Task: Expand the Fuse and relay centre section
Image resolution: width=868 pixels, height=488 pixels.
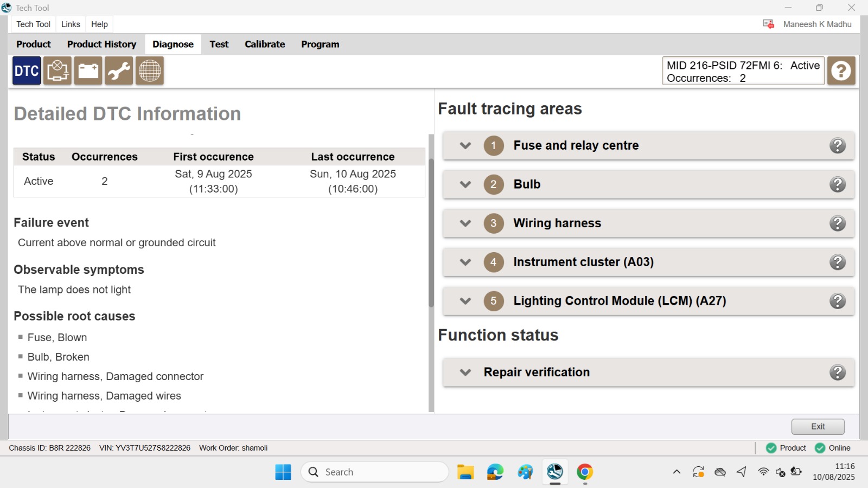Action: click(x=465, y=146)
